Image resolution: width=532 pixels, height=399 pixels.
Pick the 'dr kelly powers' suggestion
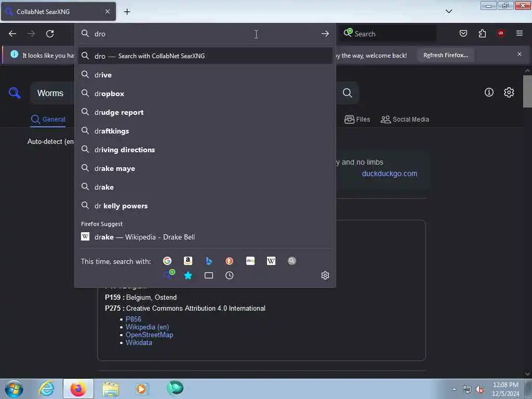click(205, 206)
